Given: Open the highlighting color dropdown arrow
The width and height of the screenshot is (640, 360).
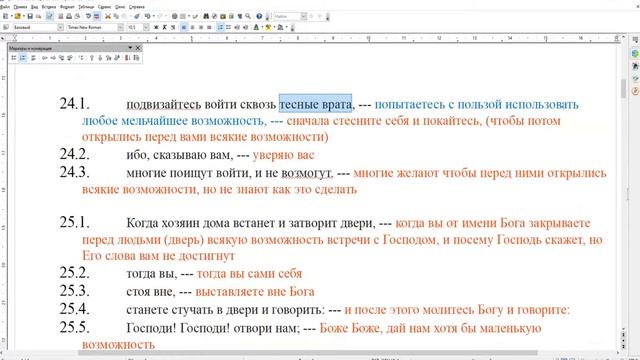Looking at the screenshot, I should 274,27.
